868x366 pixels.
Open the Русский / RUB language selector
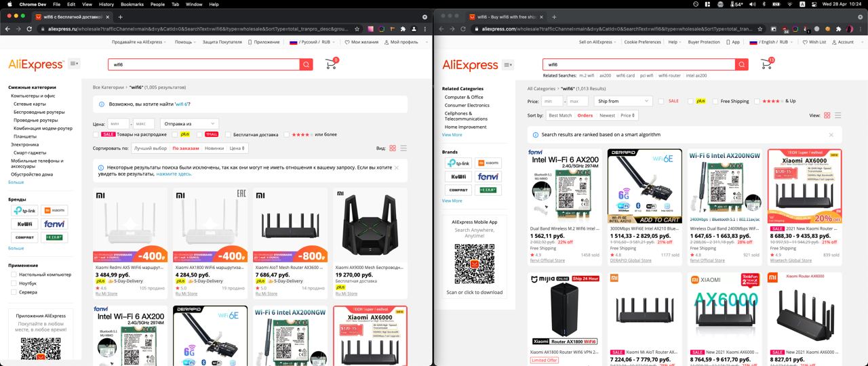click(x=313, y=42)
